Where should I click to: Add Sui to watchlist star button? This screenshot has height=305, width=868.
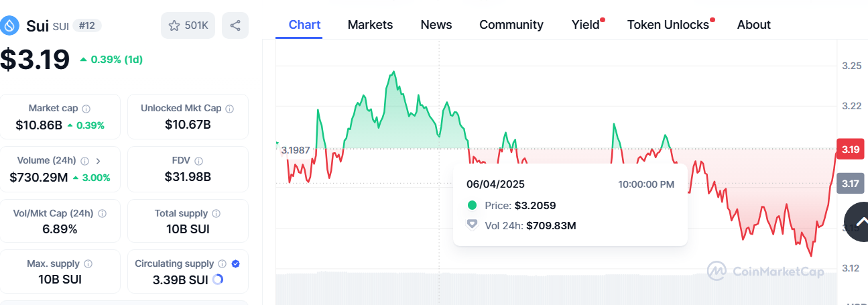pyautogui.click(x=188, y=25)
